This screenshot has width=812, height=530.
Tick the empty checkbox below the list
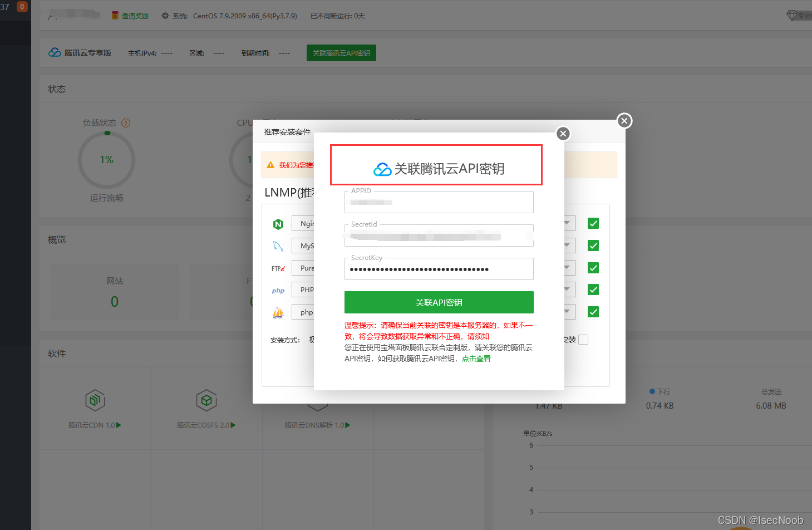click(x=583, y=340)
